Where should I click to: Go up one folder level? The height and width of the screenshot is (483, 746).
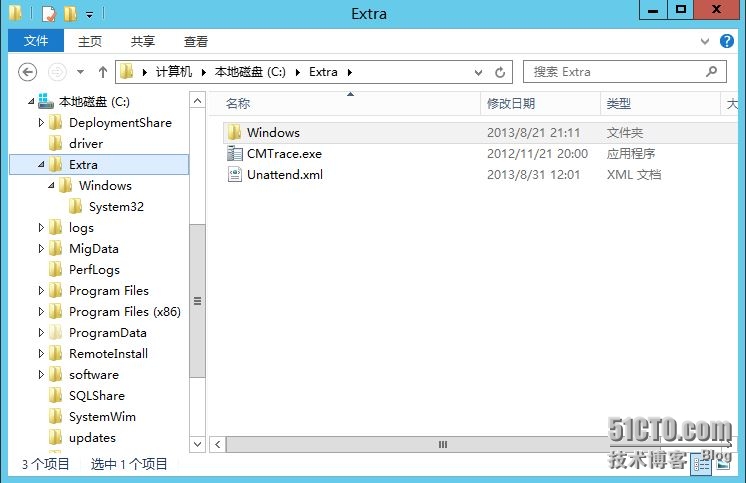(x=103, y=72)
